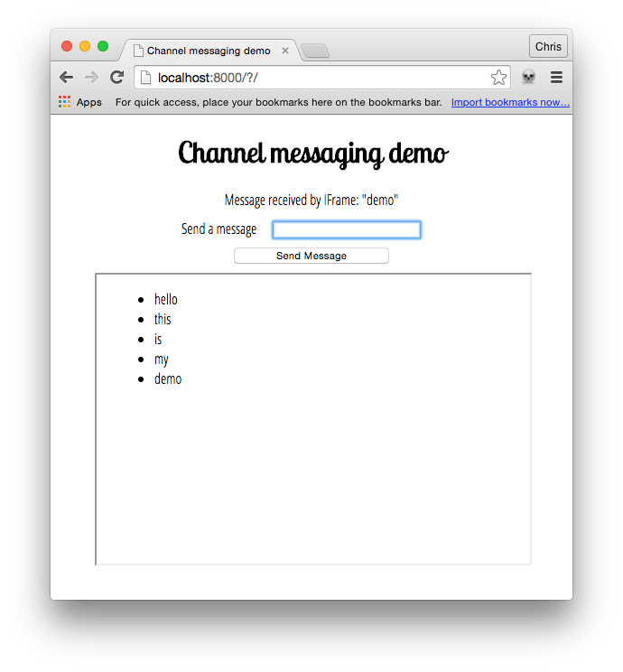
Task: Minimize the window with the yellow button
Action: pyautogui.click(x=85, y=46)
